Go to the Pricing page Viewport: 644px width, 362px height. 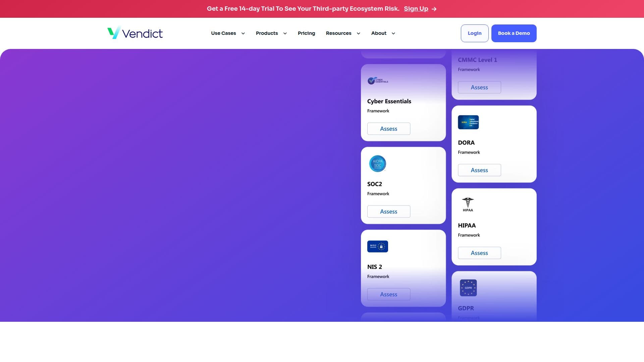306,33
